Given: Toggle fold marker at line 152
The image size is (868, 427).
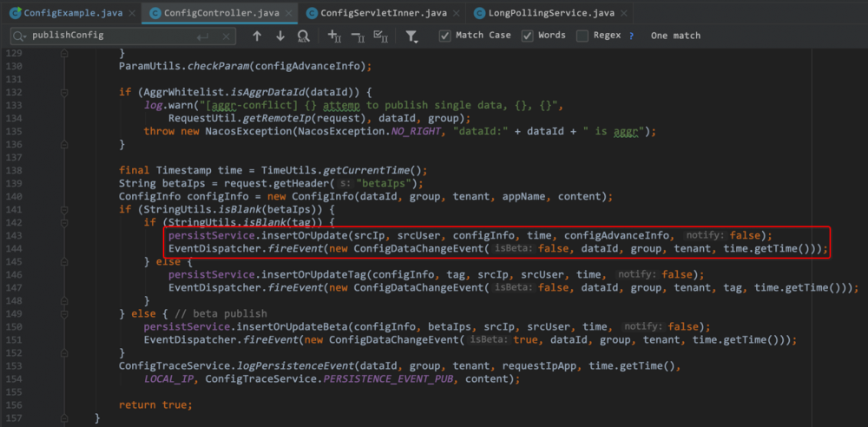Looking at the screenshot, I should click(x=64, y=352).
